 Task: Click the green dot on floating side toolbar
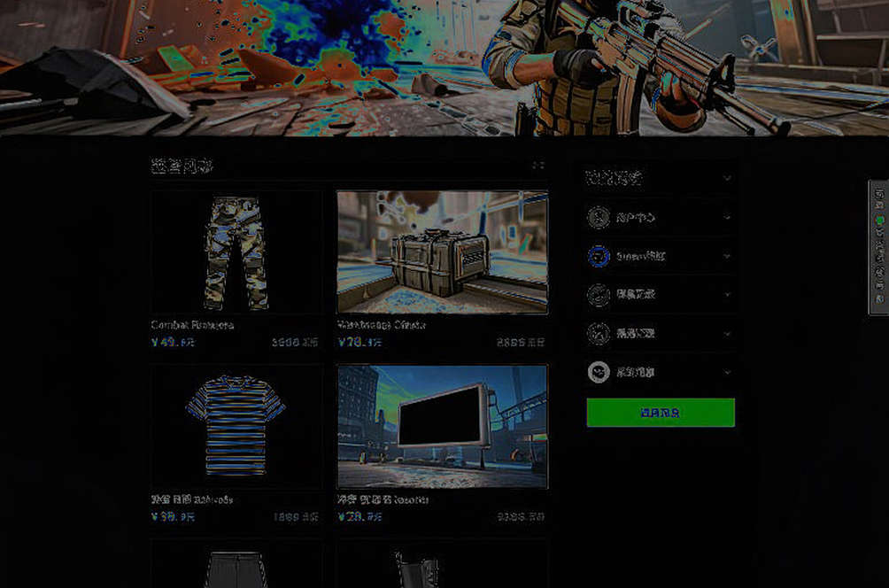pyautogui.click(x=879, y=220)
